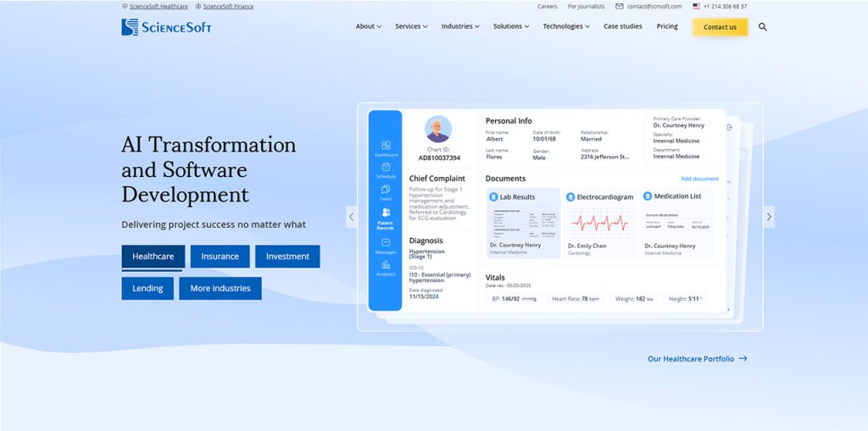Click the patient avatar photo
868x431 pixels.
coord(438,129)
